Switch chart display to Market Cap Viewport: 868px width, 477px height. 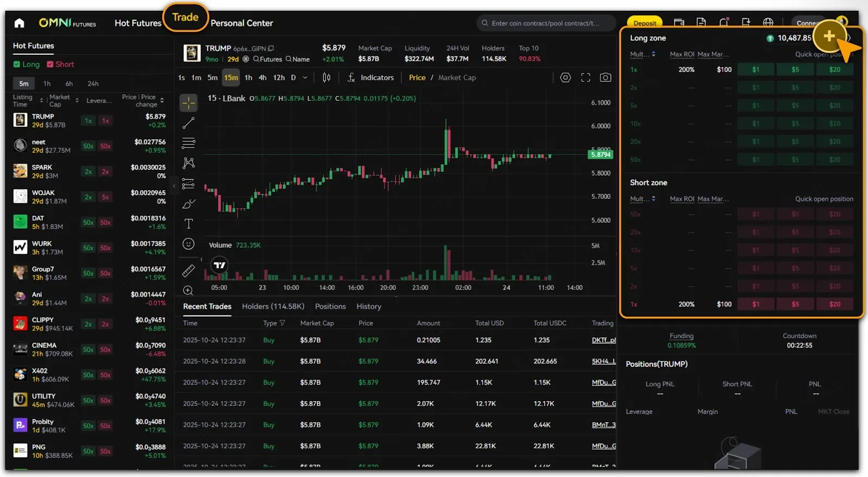point(457,78)
